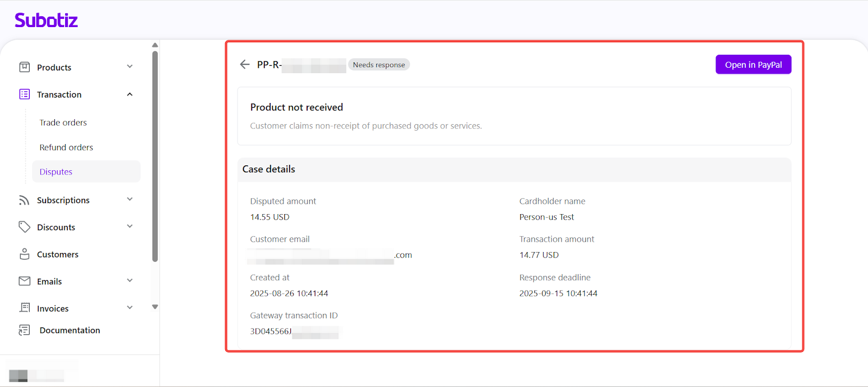Select Disputes in the sidebar
Screen dimensions: 868x387
[x=56, y=172]
